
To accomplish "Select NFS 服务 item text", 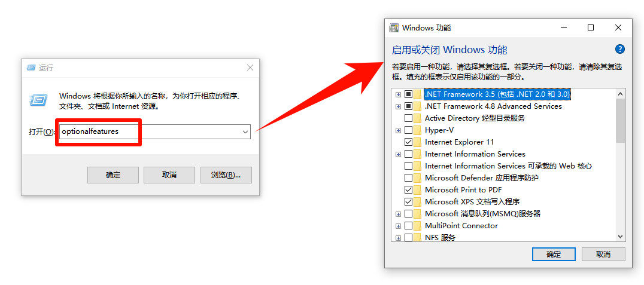I will pos(440,237).
